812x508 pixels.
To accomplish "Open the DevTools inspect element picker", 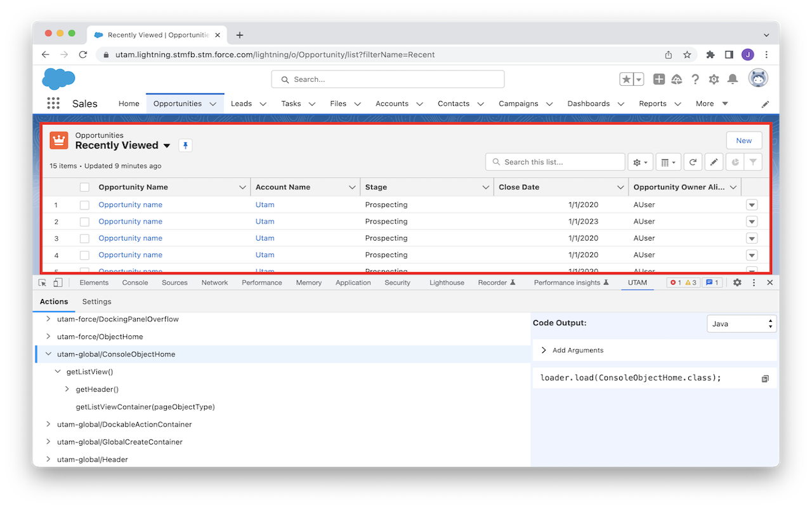I will 43,283.
